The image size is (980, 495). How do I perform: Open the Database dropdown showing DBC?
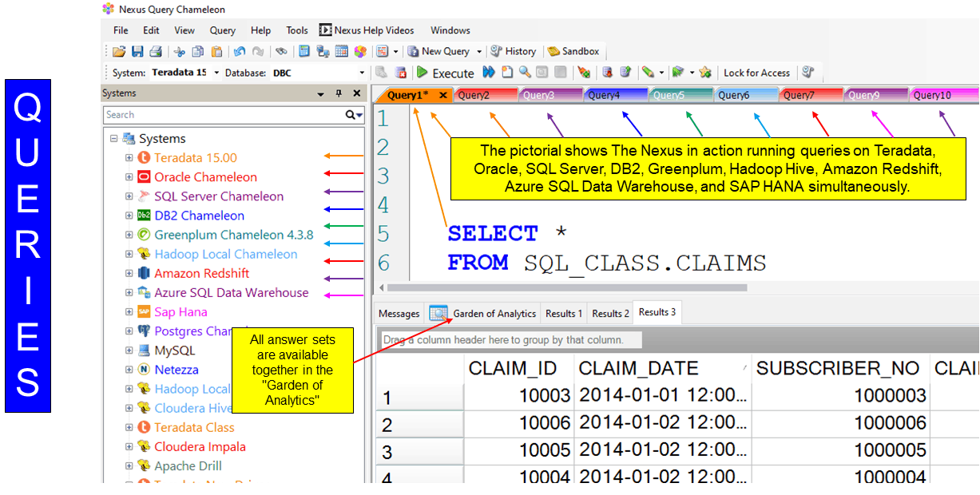coord(361,73)
